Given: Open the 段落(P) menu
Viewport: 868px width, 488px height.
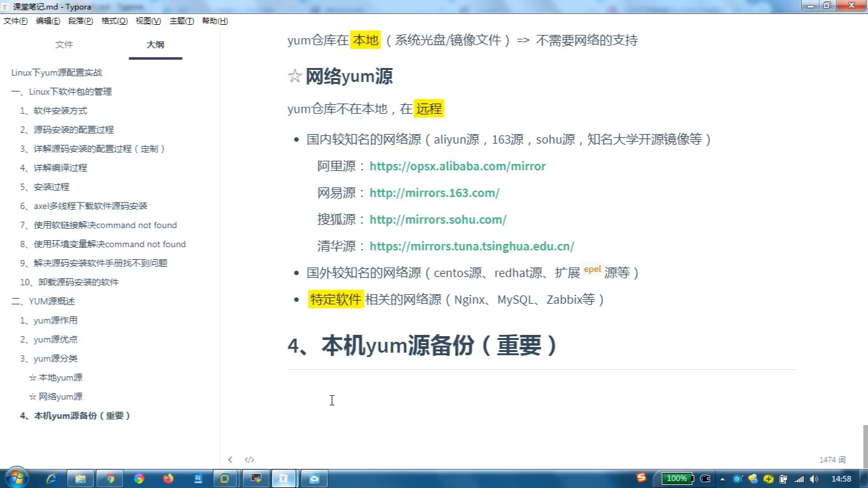Looking at the screenshot, I should [81, 21].
